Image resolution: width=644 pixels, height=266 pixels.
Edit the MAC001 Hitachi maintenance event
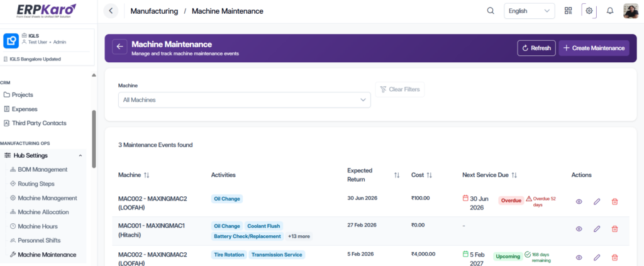[597, 229]
